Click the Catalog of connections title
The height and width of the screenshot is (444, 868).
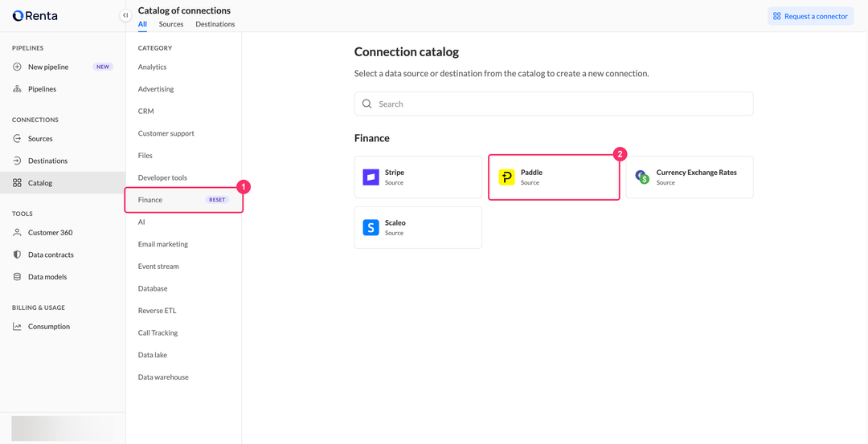[x=184, y=10]
